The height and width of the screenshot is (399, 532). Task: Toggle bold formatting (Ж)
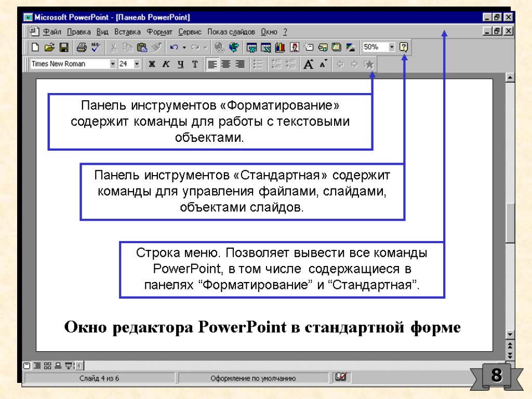click(152, 64)
